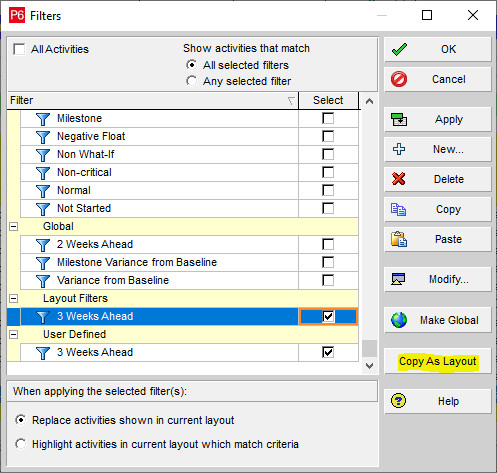Click the funnel icon beside Non-critical
Image resolution: width=497 pixels, height=473 pixels.
(x=43, y=173)
